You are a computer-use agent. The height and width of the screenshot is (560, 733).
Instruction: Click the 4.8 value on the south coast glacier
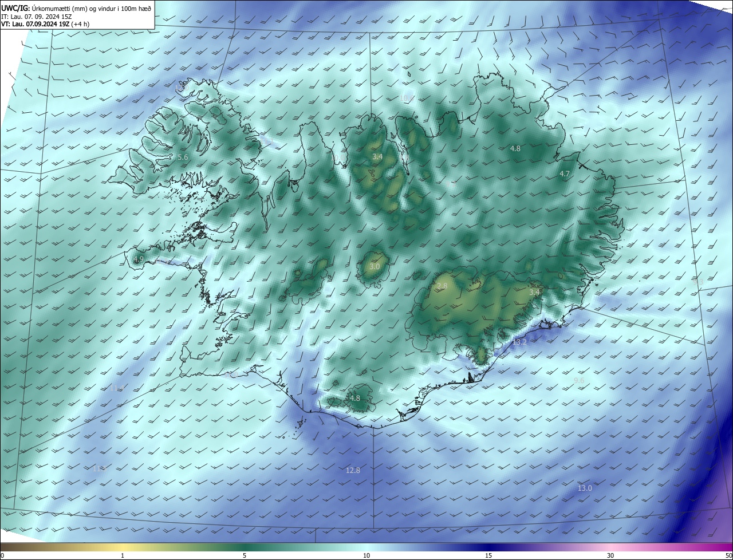[x=355, y=398]
